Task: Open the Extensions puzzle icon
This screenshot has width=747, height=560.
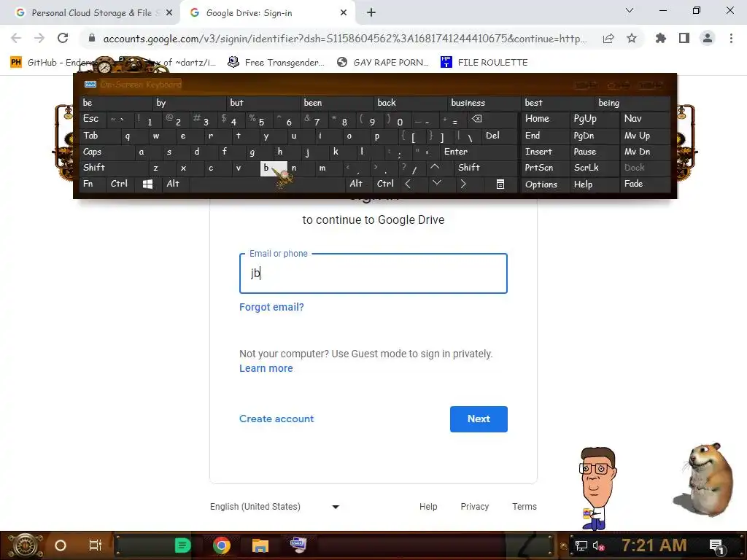Action: (661, 38)
